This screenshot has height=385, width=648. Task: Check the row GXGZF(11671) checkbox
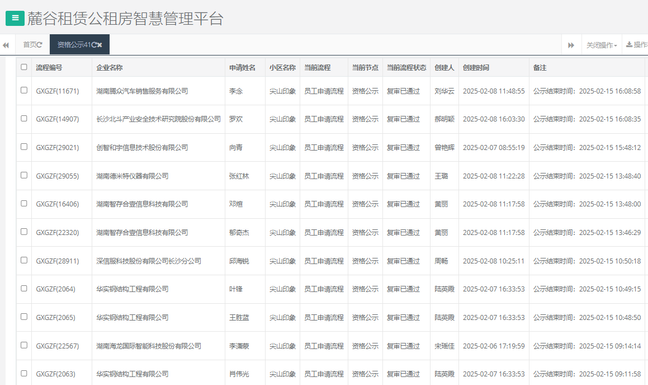coord(24,90)
